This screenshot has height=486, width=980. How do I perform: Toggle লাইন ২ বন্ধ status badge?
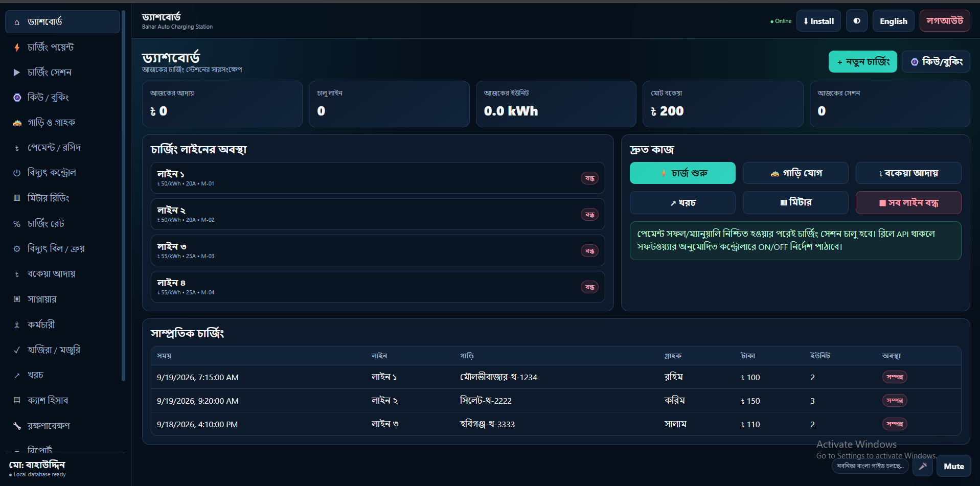pos(590,215)
